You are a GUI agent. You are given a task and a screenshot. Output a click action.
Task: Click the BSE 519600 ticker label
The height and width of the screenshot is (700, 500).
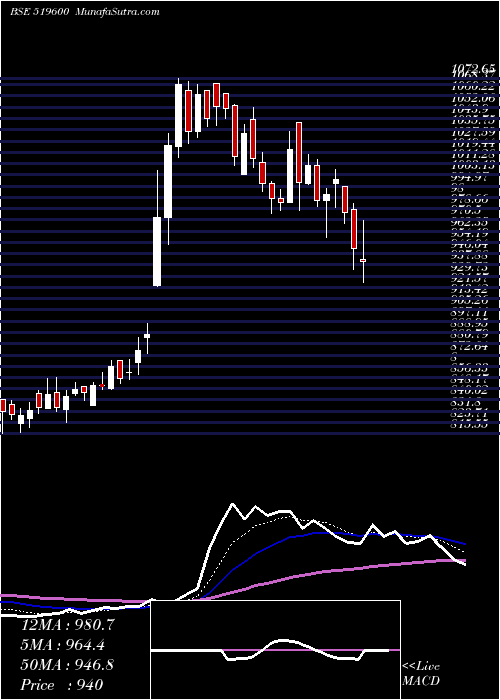point(39,12)
